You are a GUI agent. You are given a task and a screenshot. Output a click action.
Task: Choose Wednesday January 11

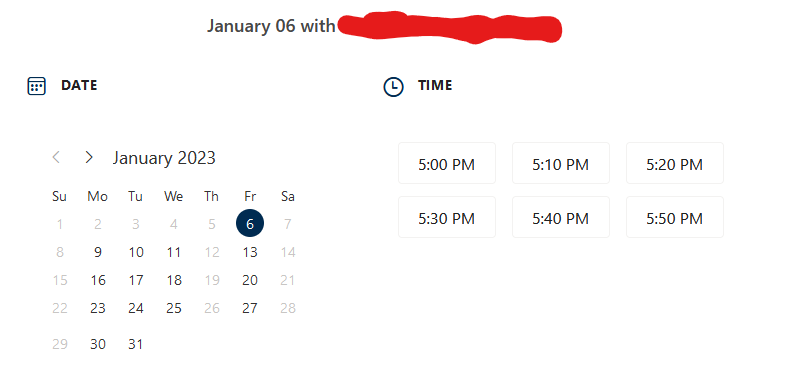(174, 252)
